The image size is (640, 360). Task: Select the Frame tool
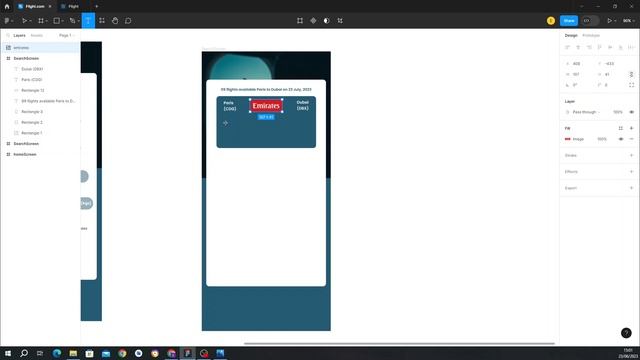(x=41, y=21)
